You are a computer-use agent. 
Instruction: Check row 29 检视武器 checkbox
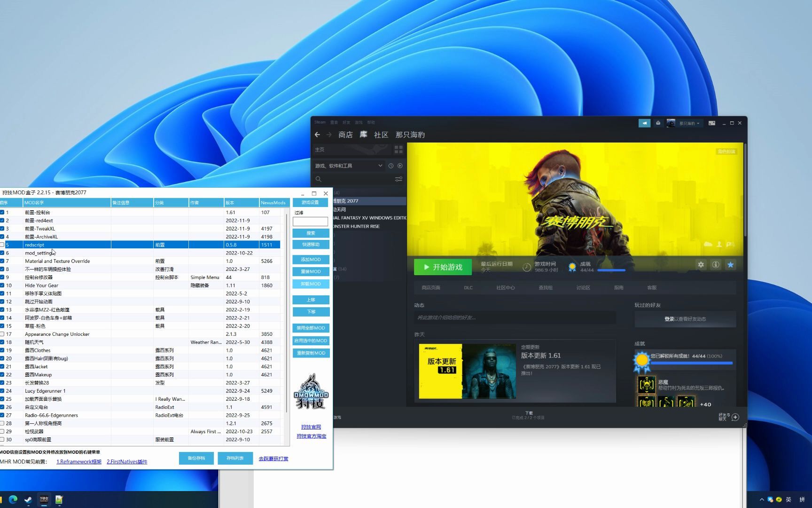tap(2, 431)
